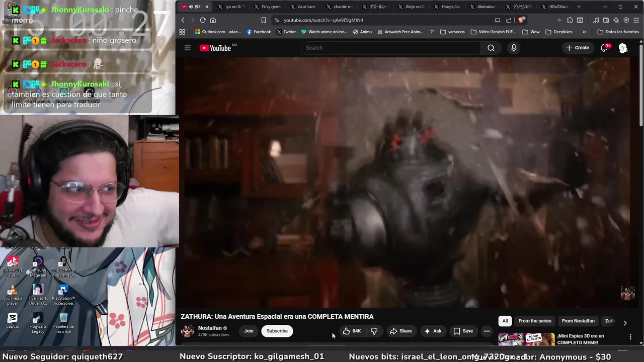Click the YouTube search input field
This screenshot has height=362, width=644.
[390, 48]
